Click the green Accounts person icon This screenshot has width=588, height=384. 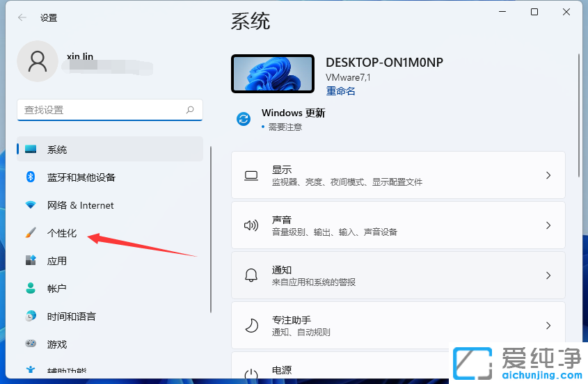pos(31,288)
